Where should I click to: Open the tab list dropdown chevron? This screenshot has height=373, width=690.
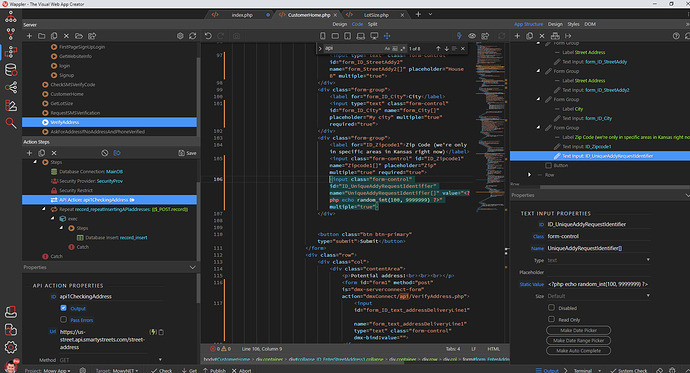pyautogui.click(x=430, y=15)
